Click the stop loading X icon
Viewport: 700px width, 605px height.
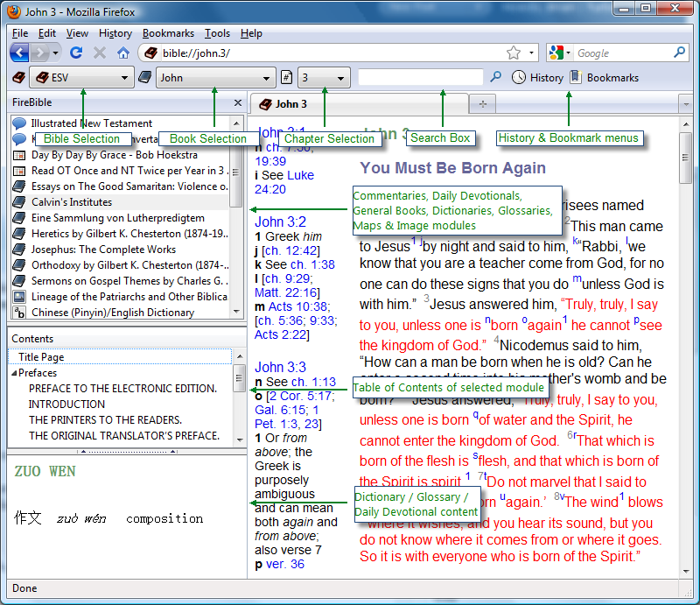99,53
